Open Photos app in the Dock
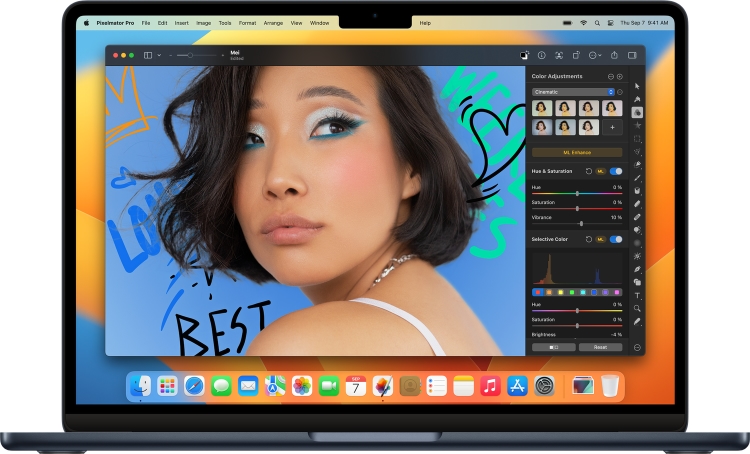Viewport: 750px width, 454px height. (x=301, y=386)
